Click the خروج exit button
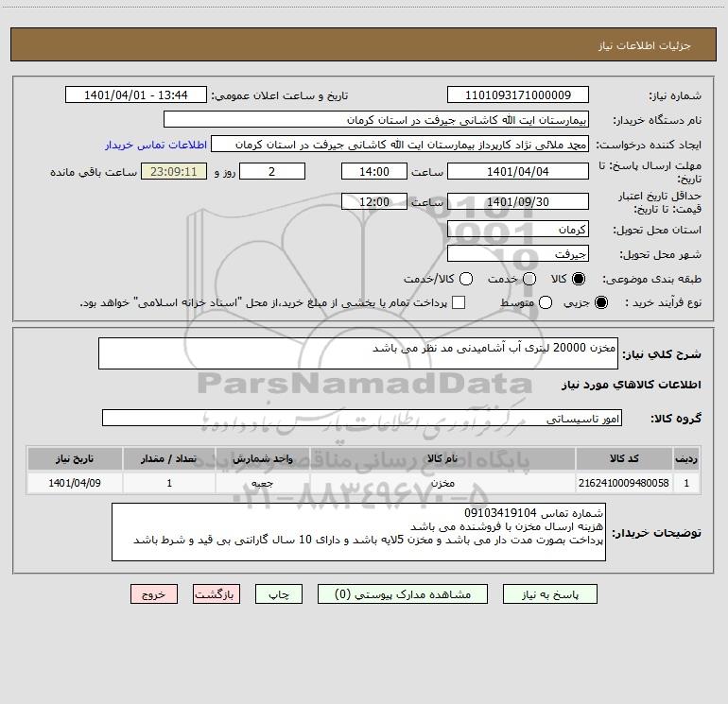This screenshot has height=704, width=728. pyautogui.click(x=154, y=594)
